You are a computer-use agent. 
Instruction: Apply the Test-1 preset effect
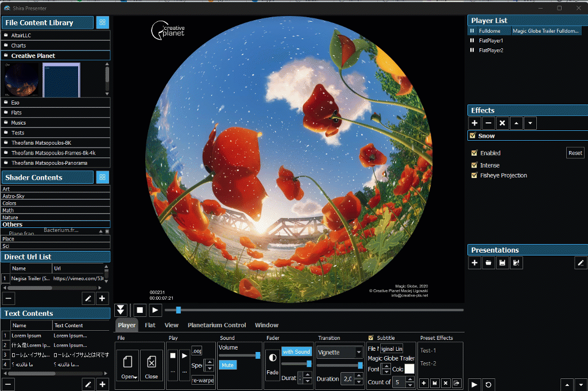tap(428, 350)
